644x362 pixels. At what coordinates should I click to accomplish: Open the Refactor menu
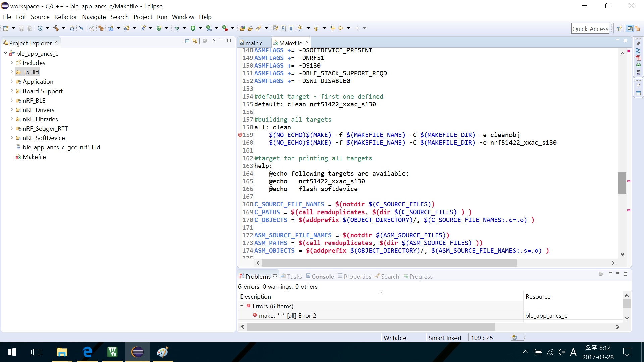(66, 17)
